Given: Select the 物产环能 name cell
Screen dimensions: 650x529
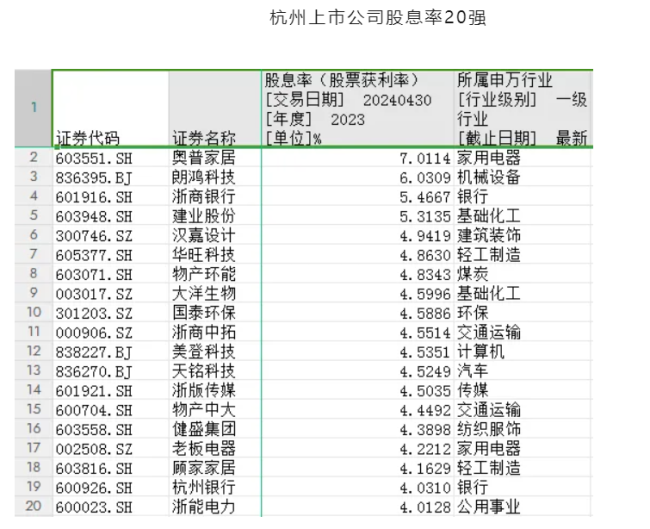Looking at the screenshot, I should click(x=215, y=274).
